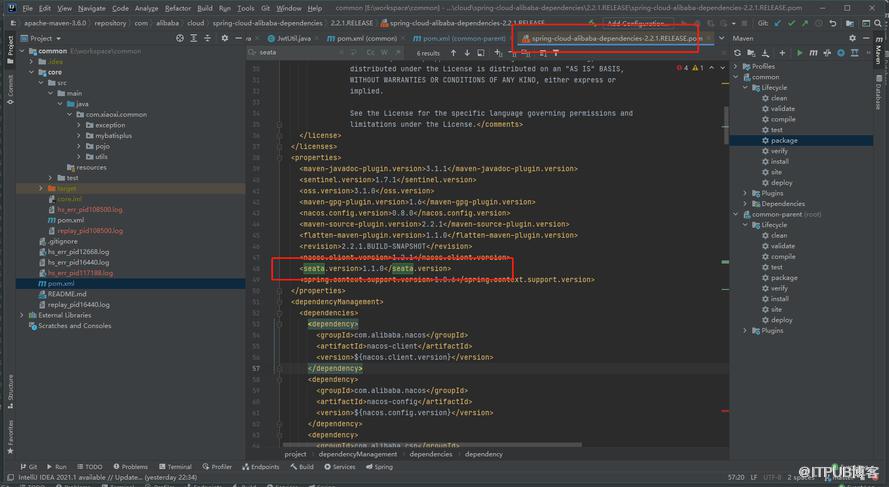The width and height of the screenshot is (889, 487).
Task: Collapse the core module folder
Action: (32, 72)
